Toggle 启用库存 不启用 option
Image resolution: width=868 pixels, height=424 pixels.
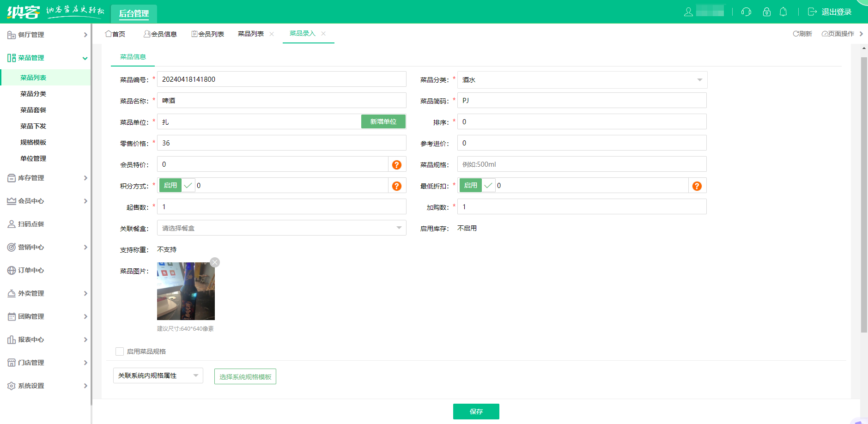467,228
